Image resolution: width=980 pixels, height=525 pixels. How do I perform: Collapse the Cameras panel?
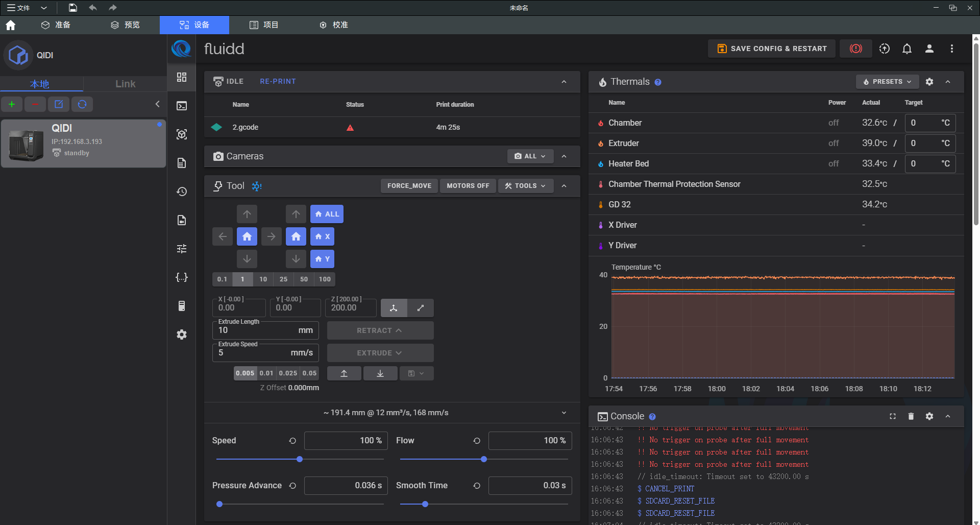[x=564, y=156]
